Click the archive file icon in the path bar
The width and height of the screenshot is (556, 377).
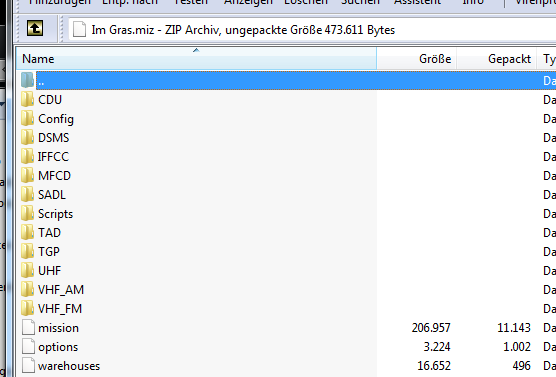79,29
